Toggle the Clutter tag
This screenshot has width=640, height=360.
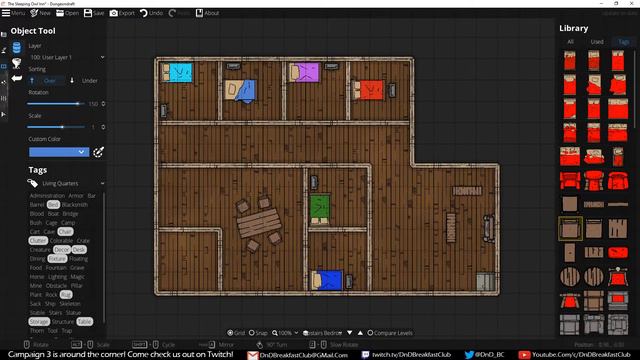tap(38, 241)
